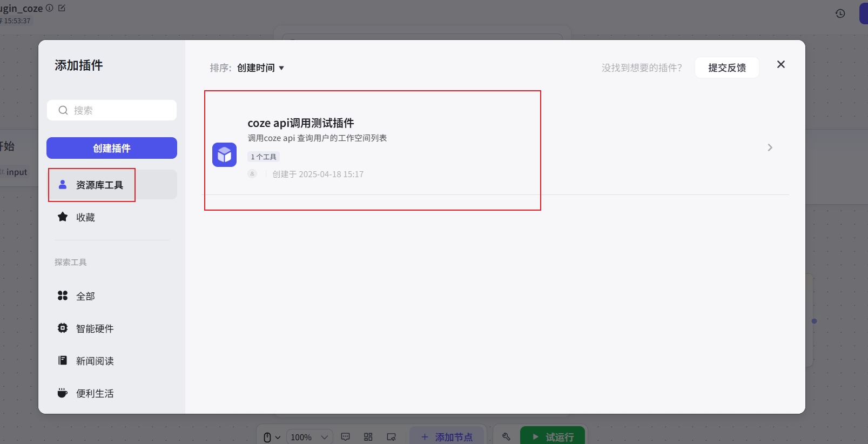Viewport: 868px width, 444px height.
Task: Click 创建于 2025-04-18 15:17 text
Action: 318,174
